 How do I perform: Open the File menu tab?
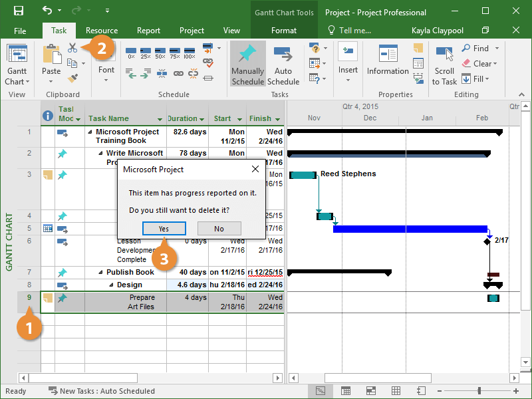(x=20, y=31)
